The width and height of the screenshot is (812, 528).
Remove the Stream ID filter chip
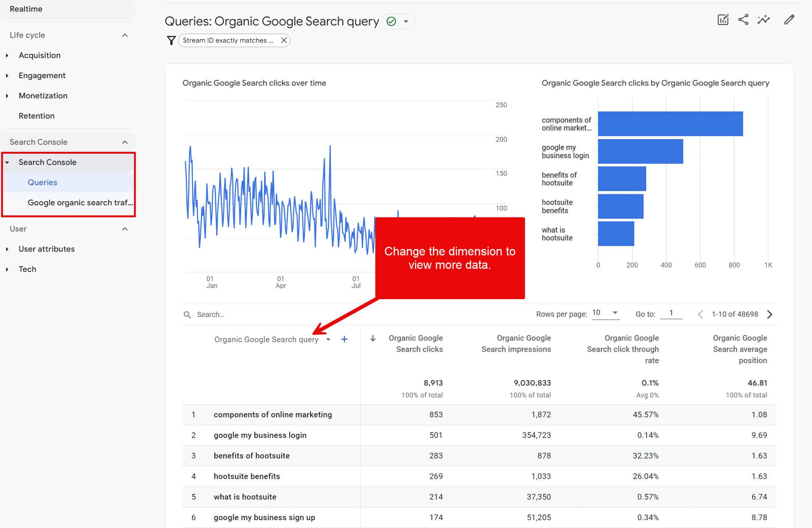click(x=284, y=40)
